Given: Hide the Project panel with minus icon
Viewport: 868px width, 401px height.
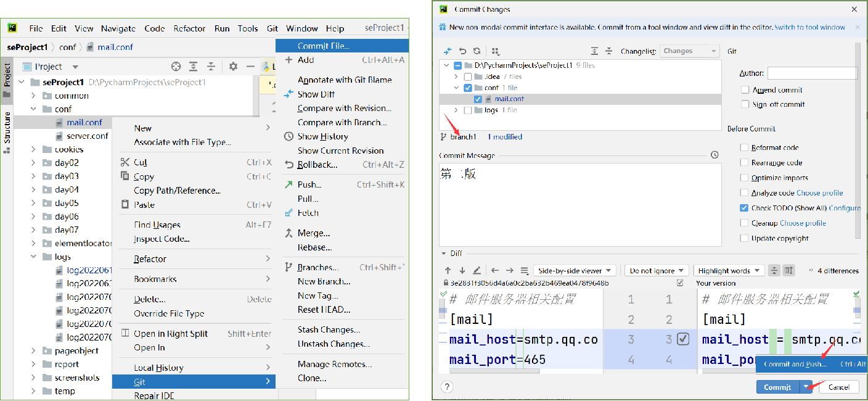Looking at the screenshot, I should coord(250,67).
